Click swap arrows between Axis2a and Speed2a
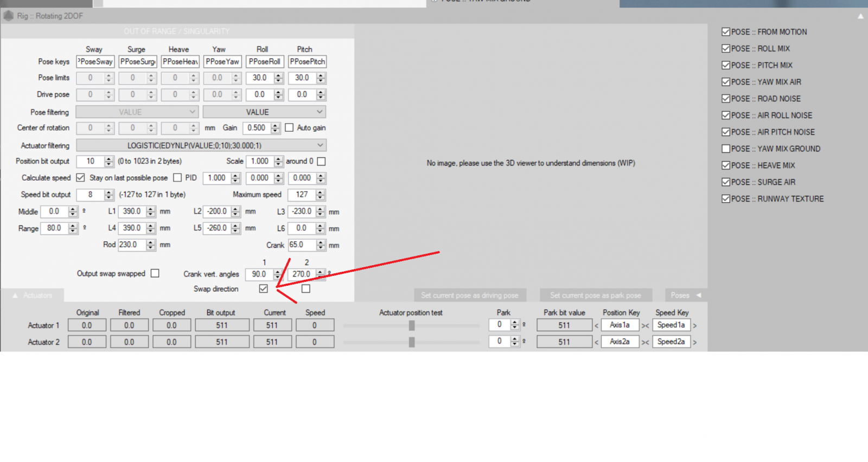 coord(645,342)
